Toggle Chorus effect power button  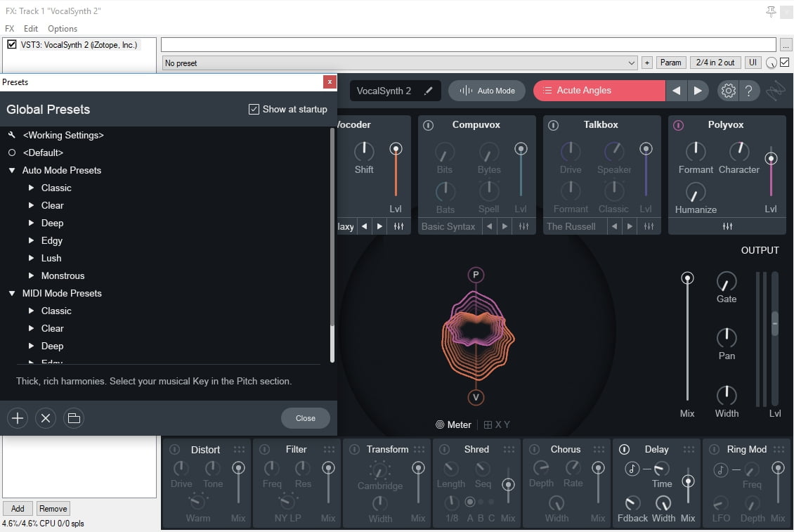(534, 449)
